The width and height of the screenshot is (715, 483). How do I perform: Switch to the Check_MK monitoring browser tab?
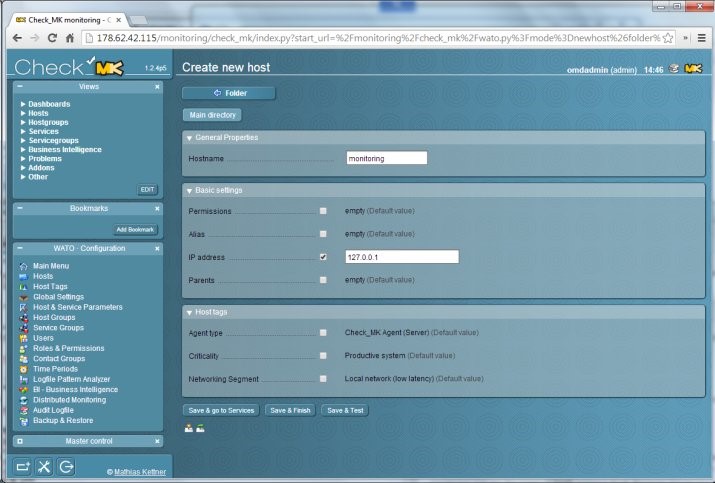click(65, 19)
